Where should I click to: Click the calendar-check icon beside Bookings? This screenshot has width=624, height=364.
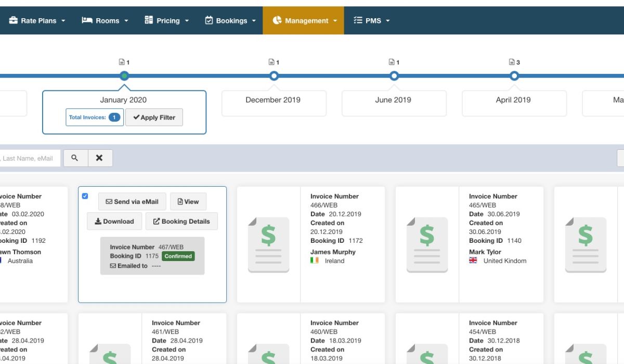pyautogui.click(x=209, y=20)
